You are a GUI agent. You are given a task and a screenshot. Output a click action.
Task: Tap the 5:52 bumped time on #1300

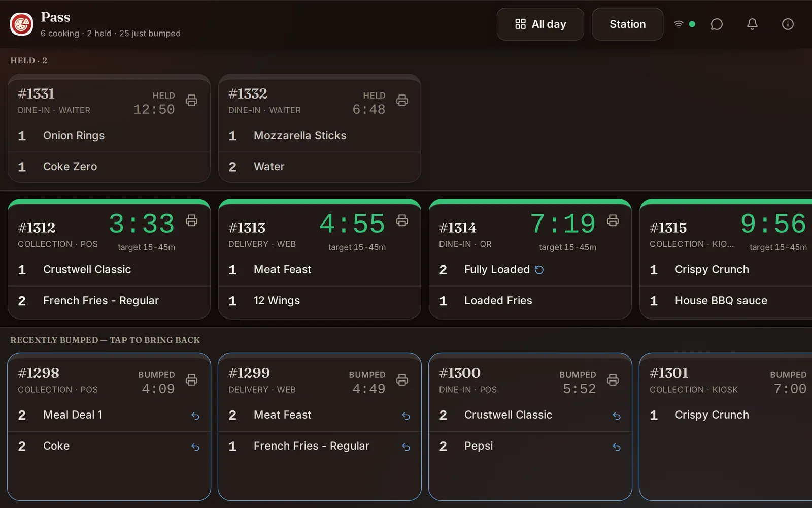pyautogui.click(x=579, y=389)
